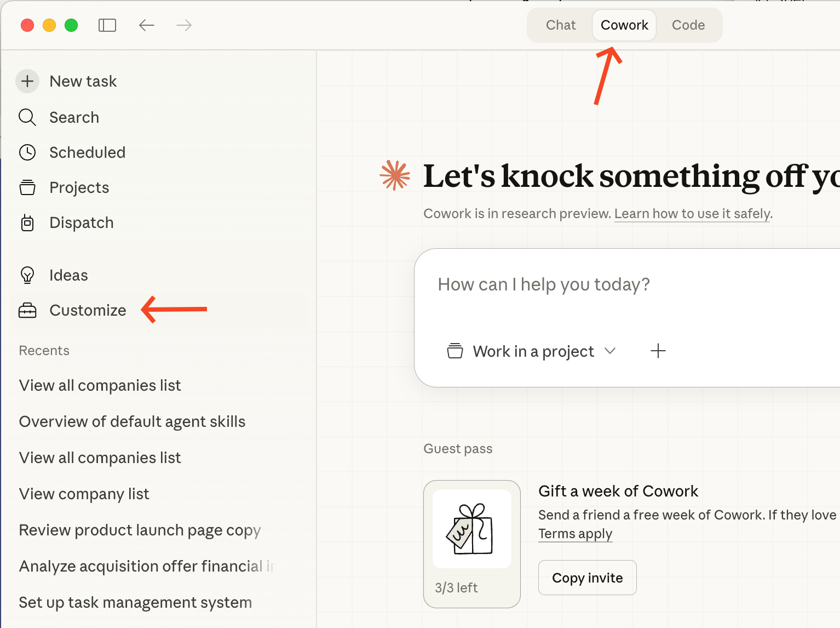The width and height of the screenshot is (840, 628).
Task: Open the Projects section
Action: coord(79,187)
